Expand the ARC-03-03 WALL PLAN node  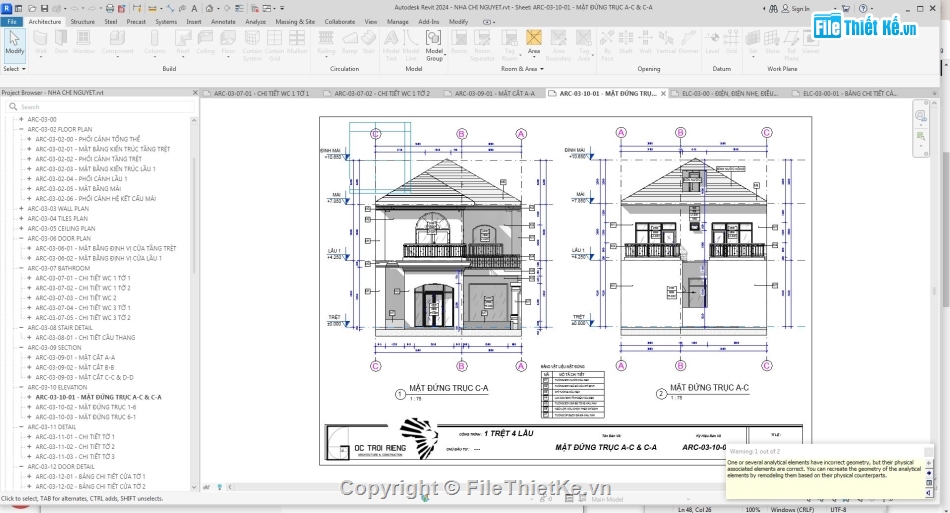21,208
